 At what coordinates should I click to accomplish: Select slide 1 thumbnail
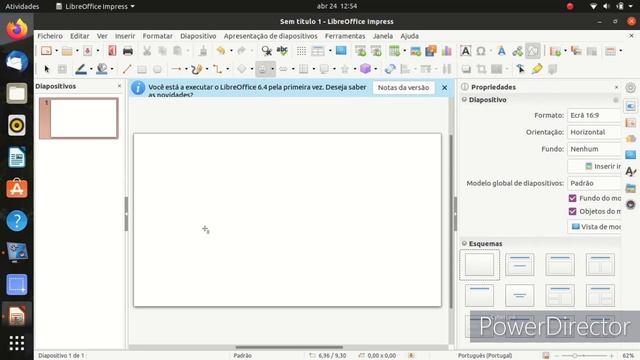pos(79,118)
